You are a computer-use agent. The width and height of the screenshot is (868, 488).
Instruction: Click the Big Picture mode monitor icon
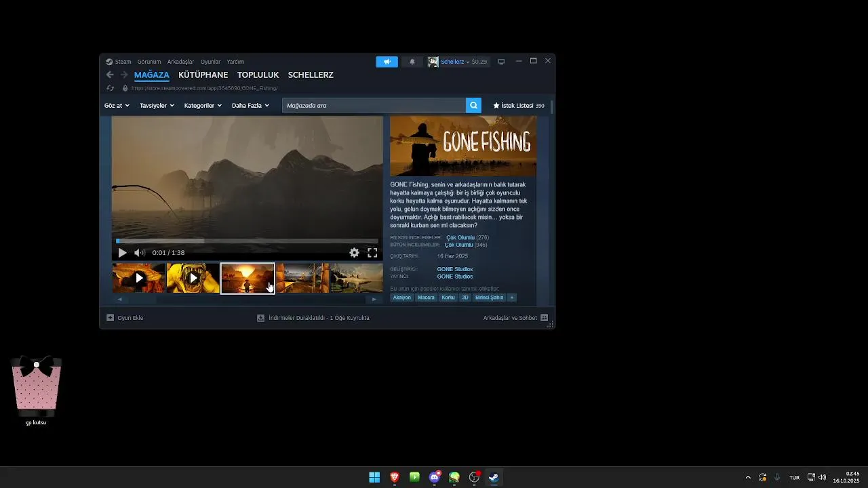501,62
